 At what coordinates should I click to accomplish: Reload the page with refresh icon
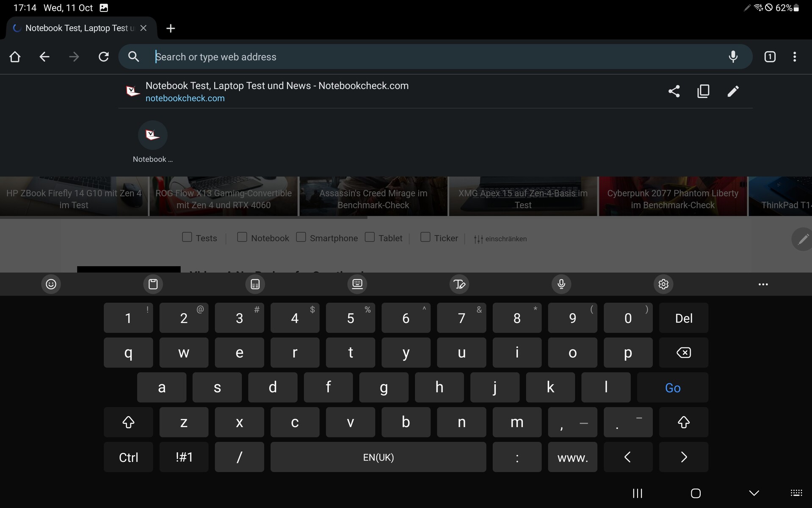pyautogui.click(x=104, y=57)
